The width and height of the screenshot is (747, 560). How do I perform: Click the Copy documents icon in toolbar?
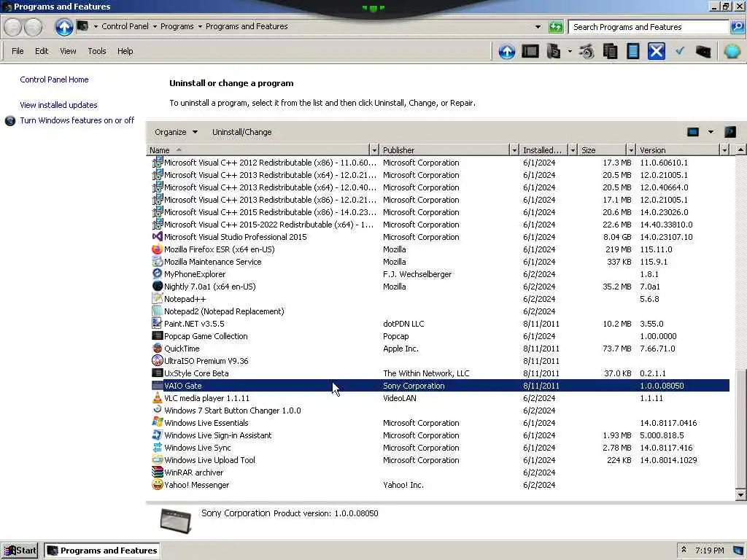tap(610, 51)
